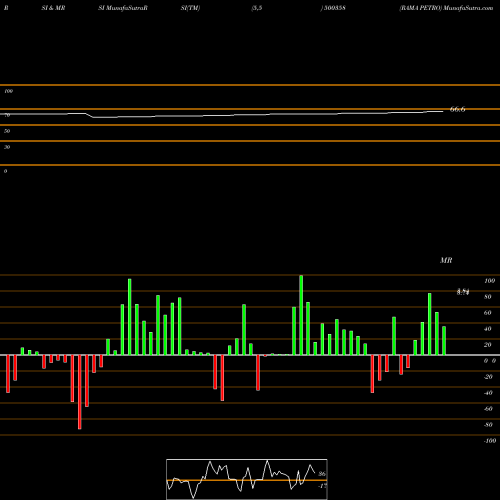This screenshot has height=500, width=500.
Task: Click the RSI current value '66.6'
Action: pyautogui.click(x=458, y=109)
